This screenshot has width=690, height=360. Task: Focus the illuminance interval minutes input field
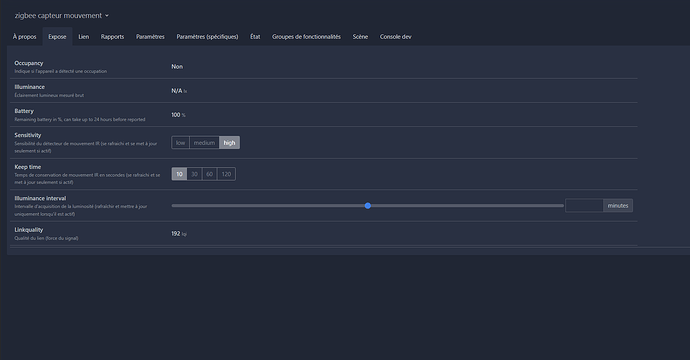pyautogui.click(x=584, y=206)
